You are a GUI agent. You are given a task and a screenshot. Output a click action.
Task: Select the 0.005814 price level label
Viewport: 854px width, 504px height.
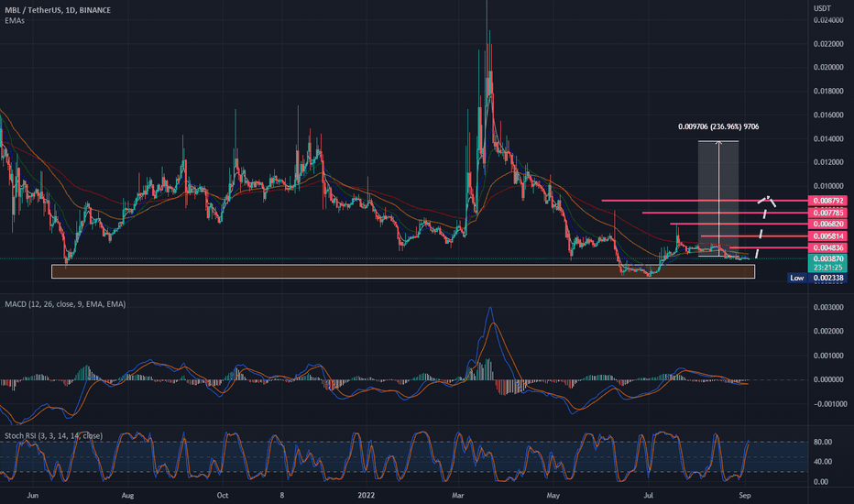click(x=827, y=236)
